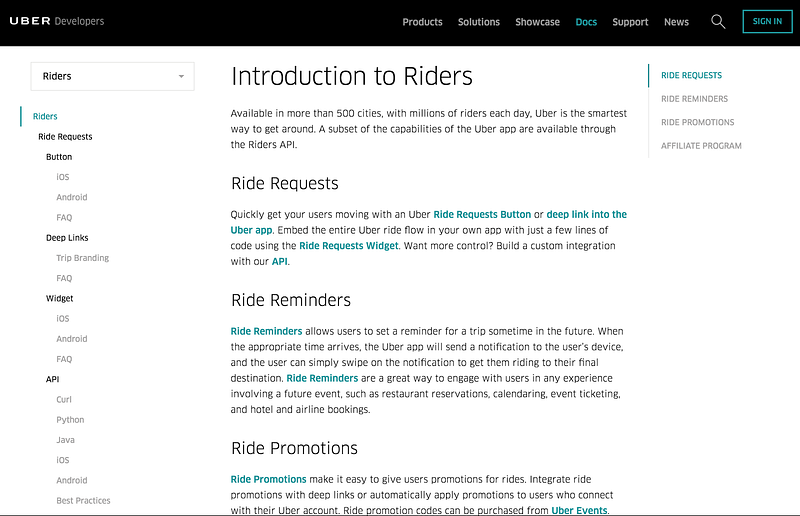Follow the Ride Promotions link

tap(268, 479)
